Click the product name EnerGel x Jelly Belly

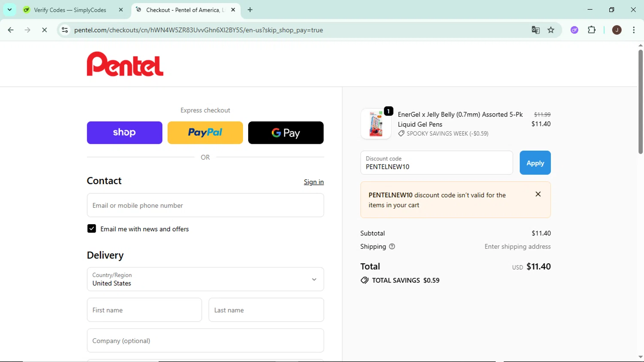460,119
